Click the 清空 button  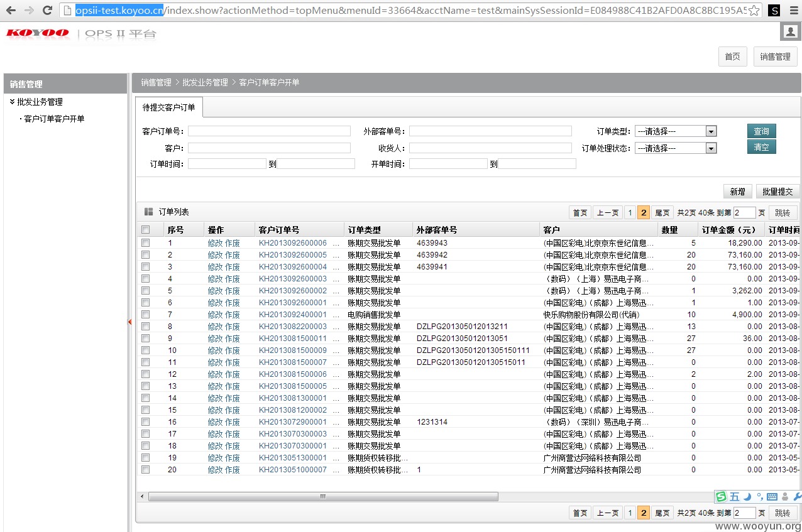click(x=761, y=146)
